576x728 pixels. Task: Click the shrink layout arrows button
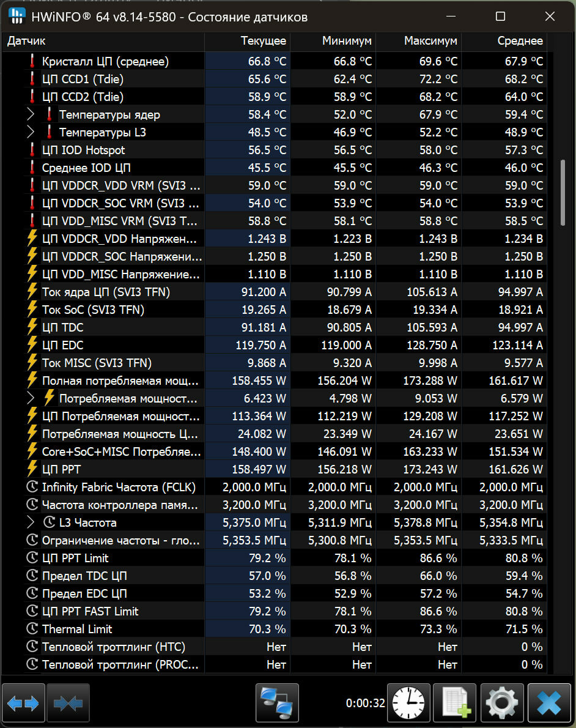(68, 703)
